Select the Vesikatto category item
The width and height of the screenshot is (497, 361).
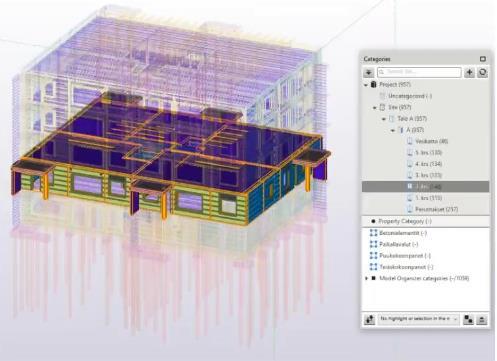pyautogui.click(x=428, y=141)
